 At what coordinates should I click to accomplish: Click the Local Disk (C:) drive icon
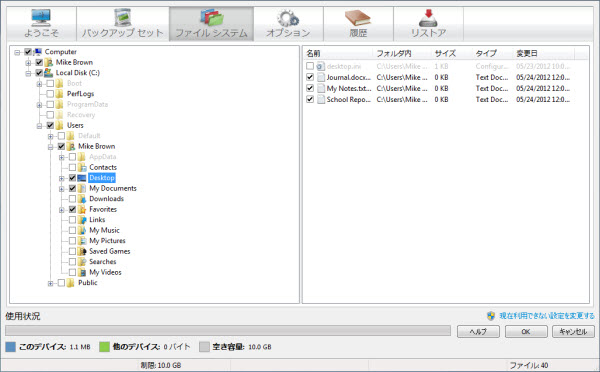[49, 73]
